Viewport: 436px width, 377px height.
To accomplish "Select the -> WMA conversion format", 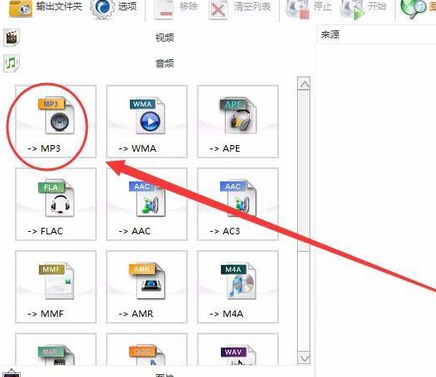I will click(147, 121).
